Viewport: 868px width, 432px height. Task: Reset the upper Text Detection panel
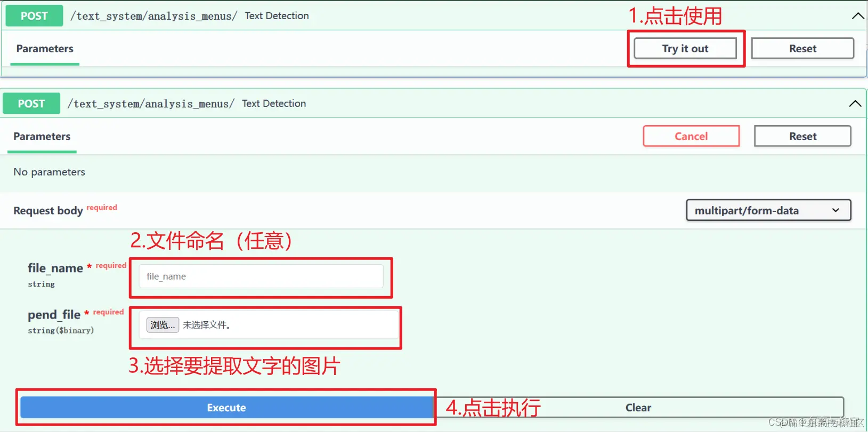(x=802, y=48)
